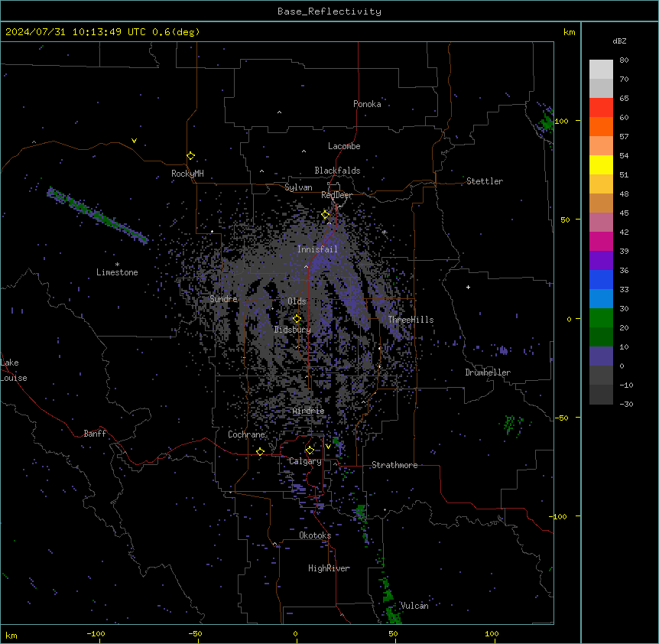
Task: Click the Sundre town label
Action: pos(223,299)
